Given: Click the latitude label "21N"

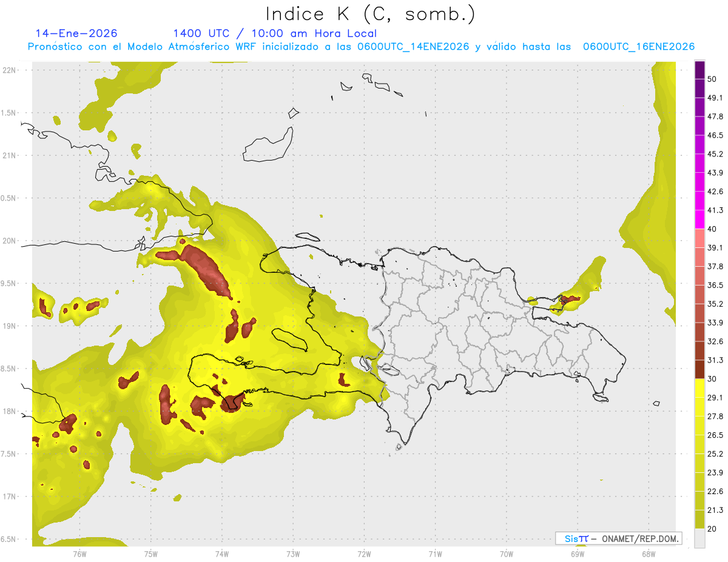Looking at the screenshot, I should pos(10,155).
